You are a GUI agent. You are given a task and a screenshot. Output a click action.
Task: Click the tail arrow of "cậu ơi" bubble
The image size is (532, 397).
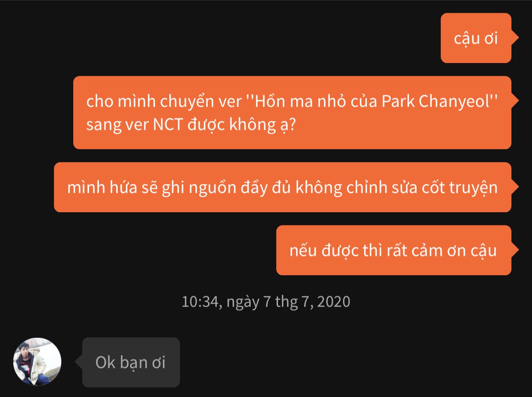pos(515,38)
